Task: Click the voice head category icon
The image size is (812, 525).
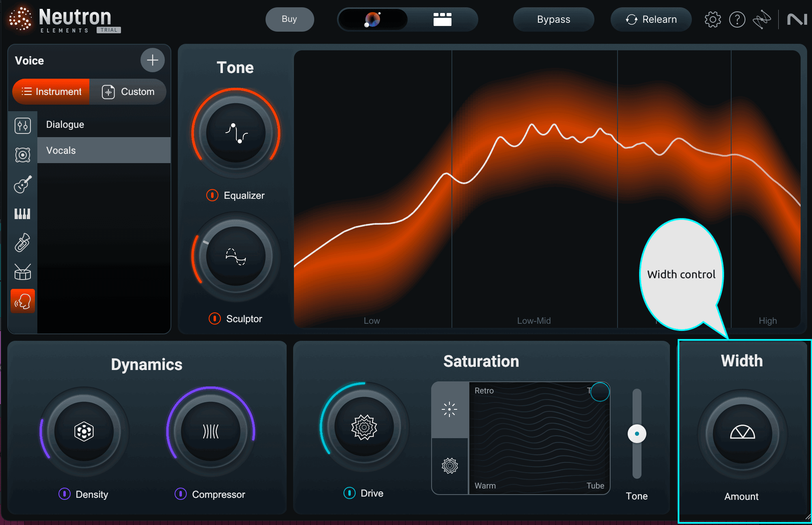Action: click(23, 301)
